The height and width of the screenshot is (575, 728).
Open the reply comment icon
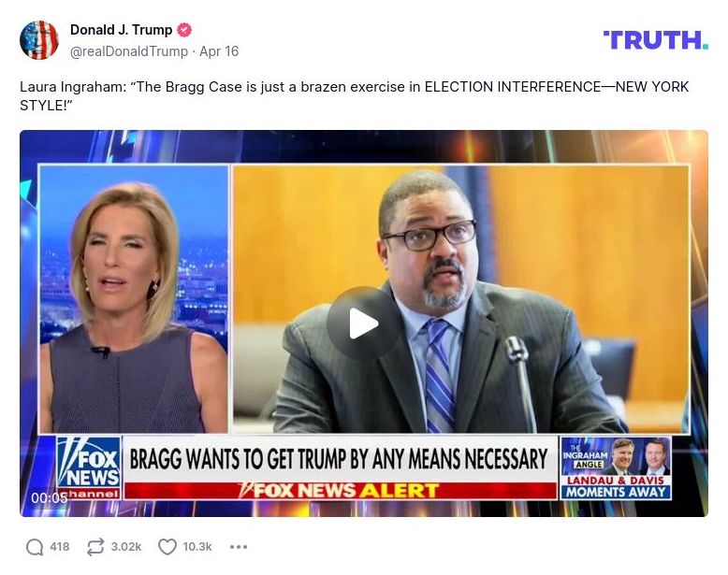point(35,547)
